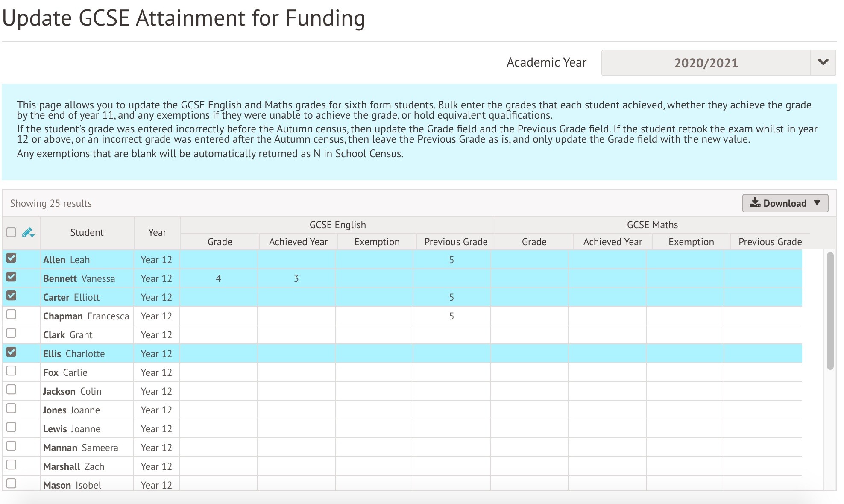The height and width of the screenshot is (504, 844).
Task: Toggle the select-all header checkbox
Action: (12, 232)
